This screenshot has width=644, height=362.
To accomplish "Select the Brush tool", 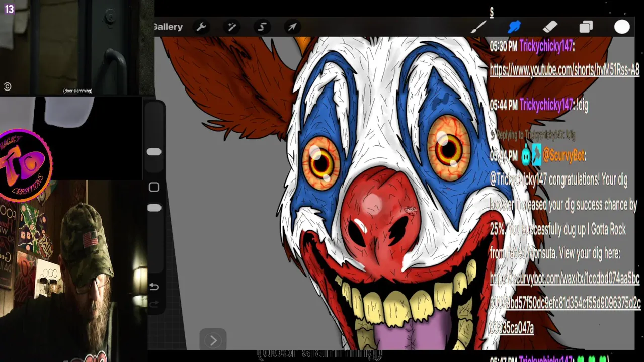I will pos(478,27).
